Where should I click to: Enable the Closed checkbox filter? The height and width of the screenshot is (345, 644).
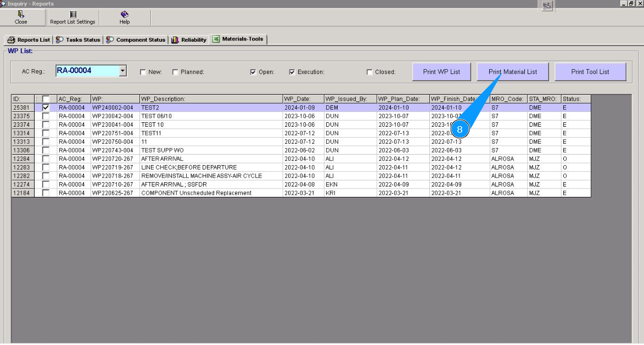369,72
